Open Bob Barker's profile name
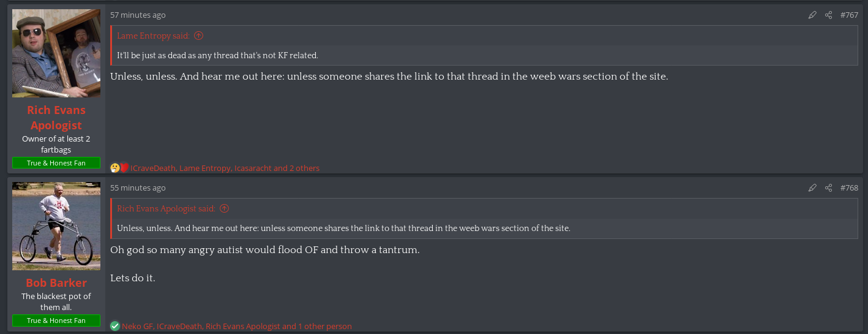 pos(56,283)
